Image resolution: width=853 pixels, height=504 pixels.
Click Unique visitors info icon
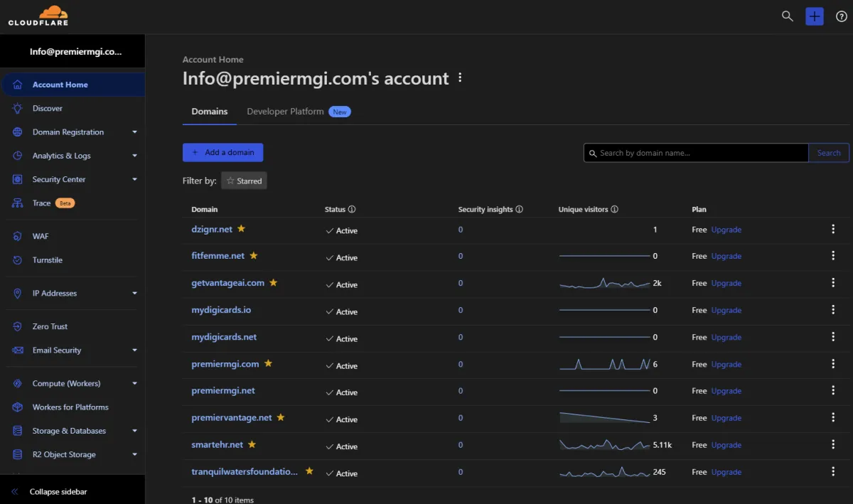tap(614, 210)
